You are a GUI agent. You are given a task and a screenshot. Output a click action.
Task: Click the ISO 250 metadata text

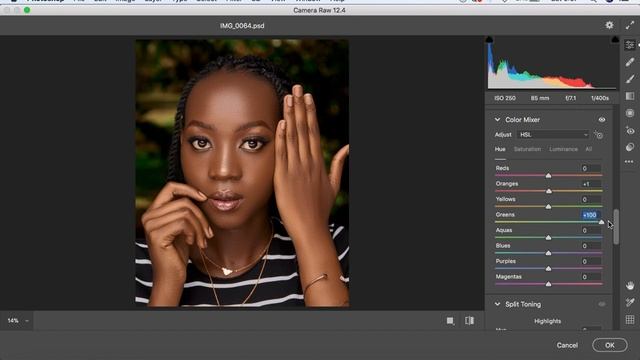pyautogui.click(x=505, y=98)
